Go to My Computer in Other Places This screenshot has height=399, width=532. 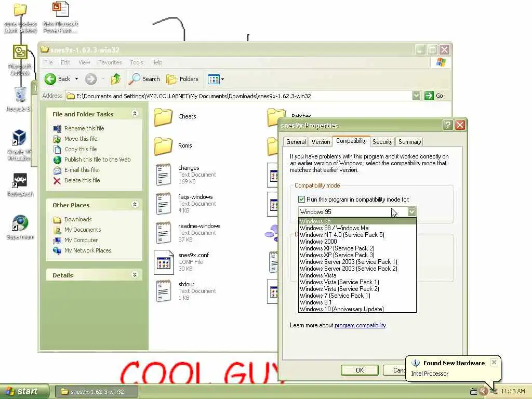(81, 240)
